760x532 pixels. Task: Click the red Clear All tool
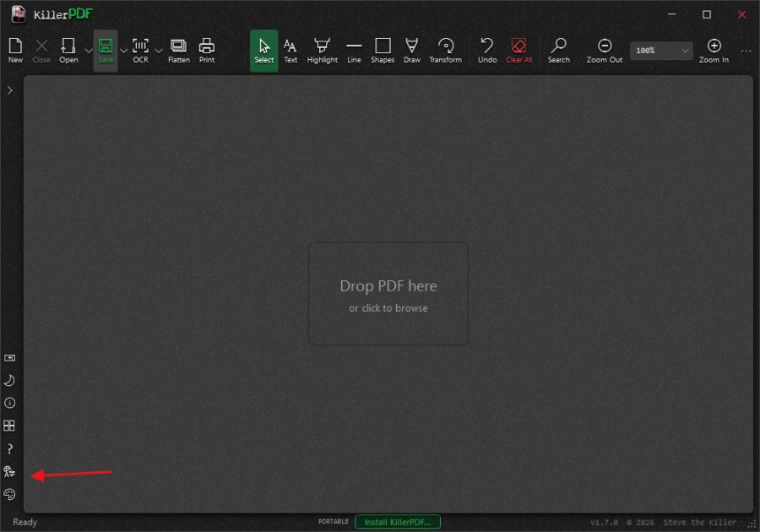518,51
